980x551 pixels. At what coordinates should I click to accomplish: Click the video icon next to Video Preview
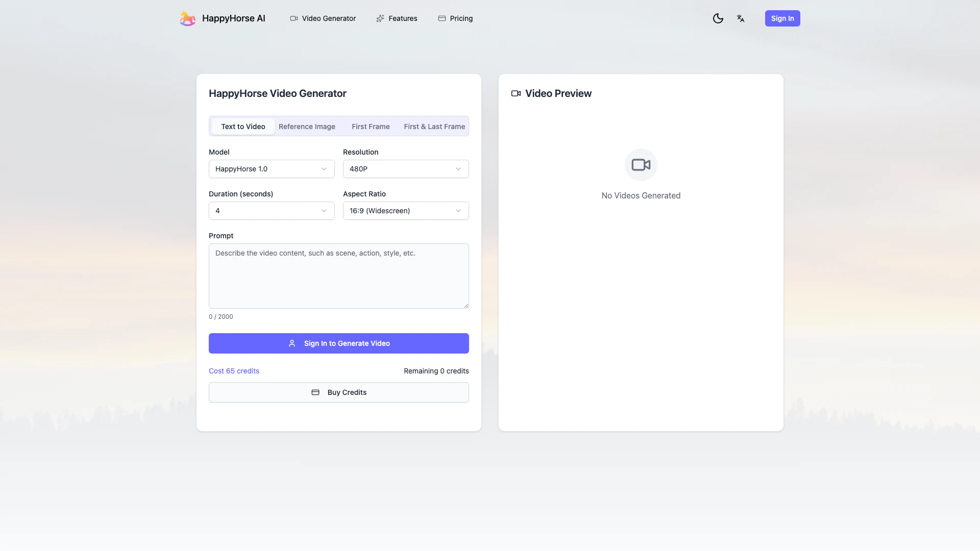516,93
